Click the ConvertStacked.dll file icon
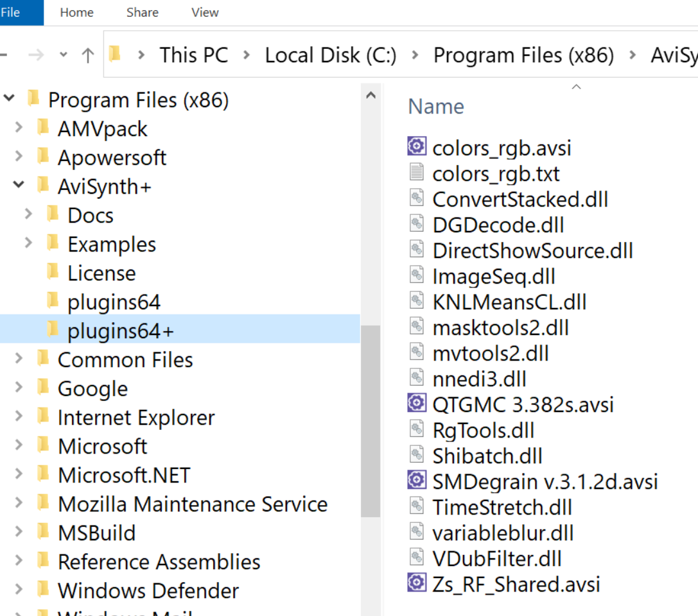Viewport: 698px width, 616px height. point(417,198)
